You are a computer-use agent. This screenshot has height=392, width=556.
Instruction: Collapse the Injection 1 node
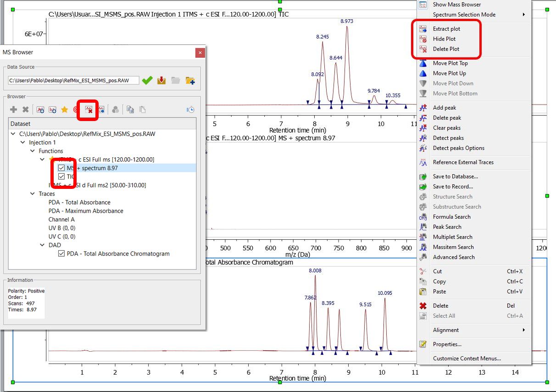23,143
